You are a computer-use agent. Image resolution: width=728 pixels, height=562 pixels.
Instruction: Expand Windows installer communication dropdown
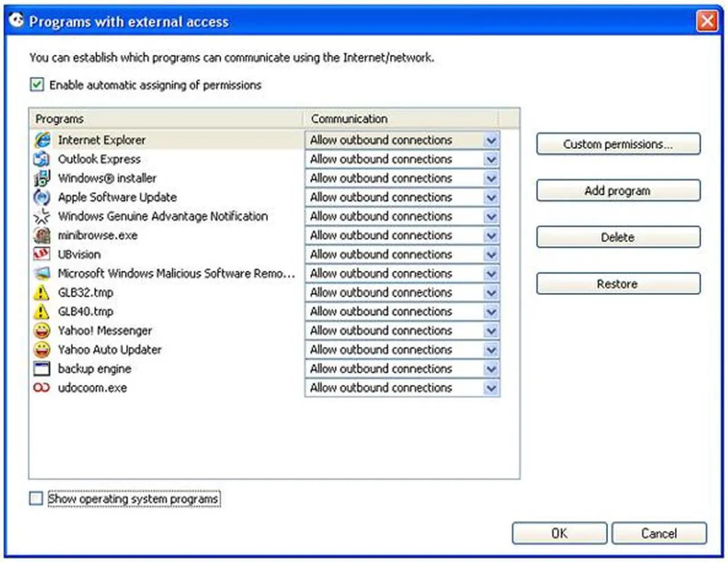(491, 178)
